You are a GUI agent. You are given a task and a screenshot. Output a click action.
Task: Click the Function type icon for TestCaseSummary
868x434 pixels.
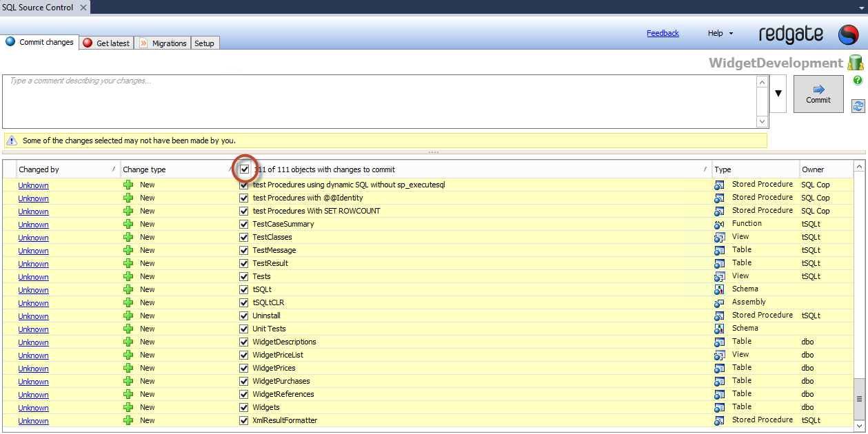coord(719,224)
